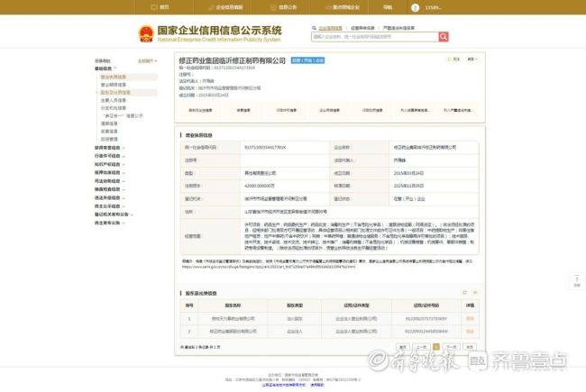The height and width of the screenshot is (392, 586).
Task: Click the company name heading 修正药业集团临沂修正制药有限公司
Action: click(232, 60)
